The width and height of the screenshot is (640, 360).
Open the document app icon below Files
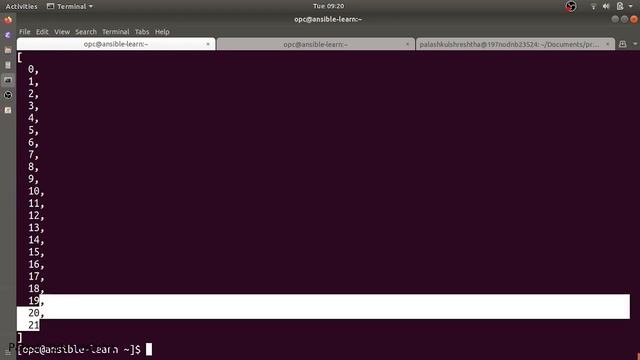coord(8,65)
